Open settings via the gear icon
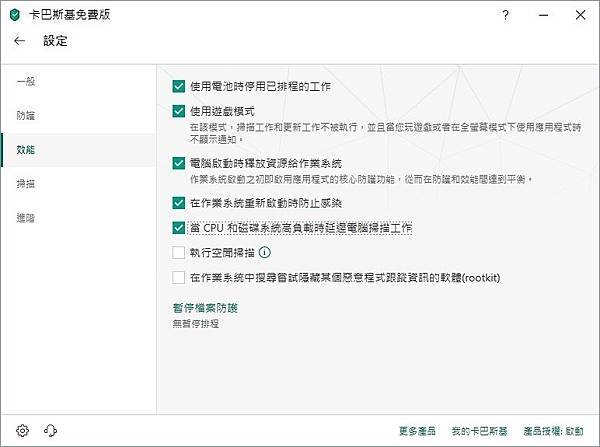 (23, 431)
